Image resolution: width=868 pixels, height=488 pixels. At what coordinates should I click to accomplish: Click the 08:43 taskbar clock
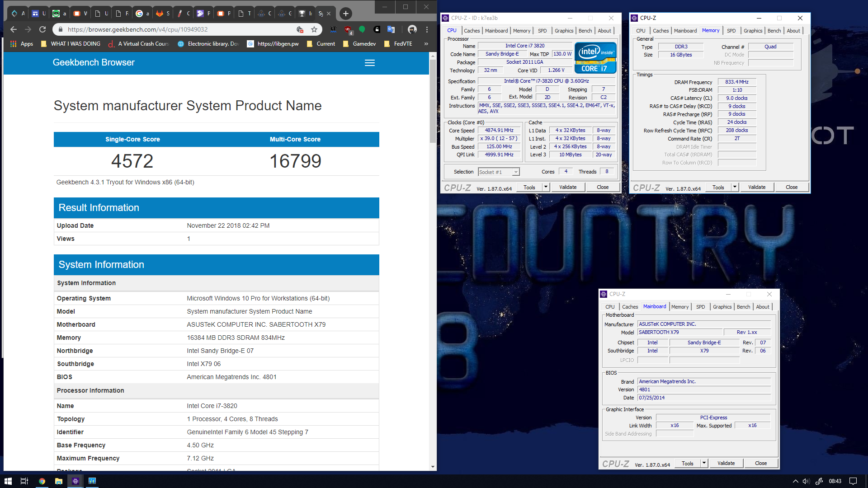pyautogui.click(x=835, y=481)
